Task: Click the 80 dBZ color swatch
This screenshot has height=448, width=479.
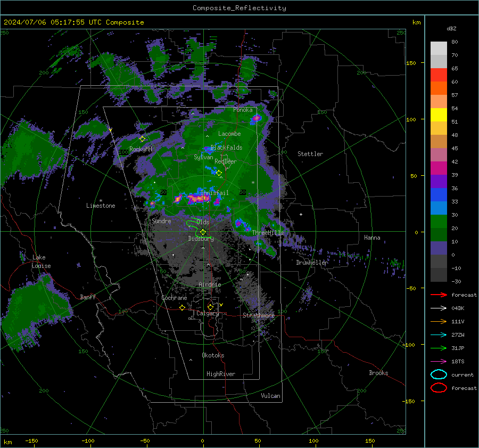Action: coord(439,48)
